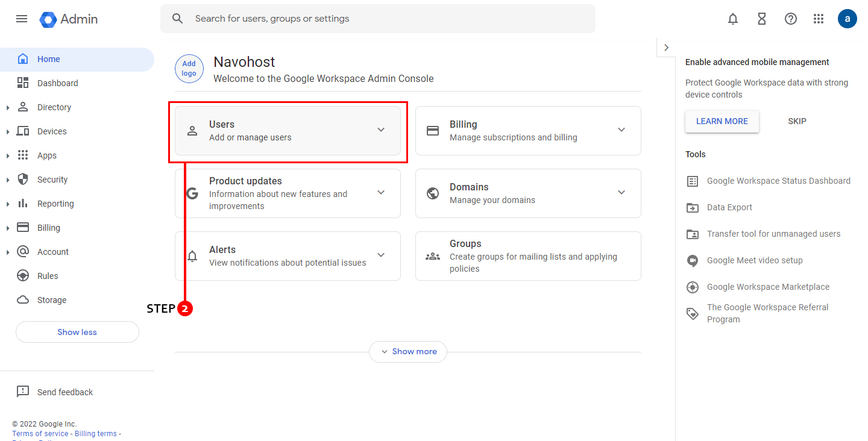868x441 pixels.
Task: Open the Help question mark icon
Action: point(791,19)
